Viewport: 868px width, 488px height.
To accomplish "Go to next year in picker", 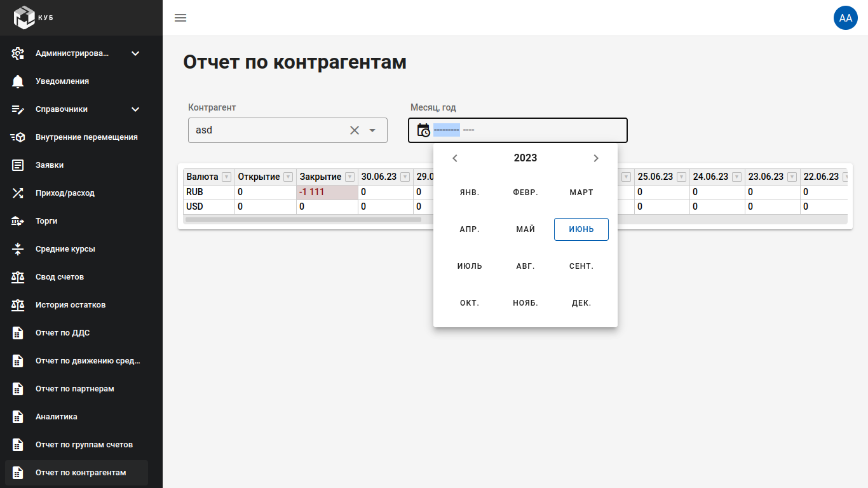I will pyautogui.click(x=596, y=158).
